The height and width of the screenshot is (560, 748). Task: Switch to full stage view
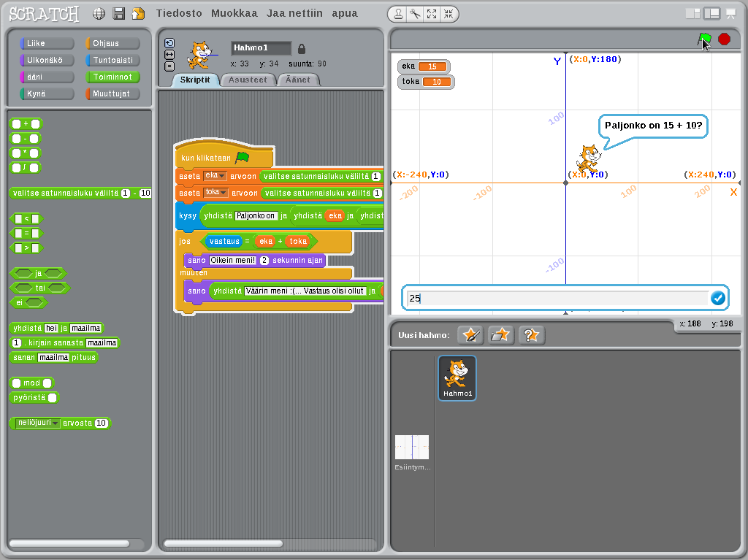coord(711,14)
